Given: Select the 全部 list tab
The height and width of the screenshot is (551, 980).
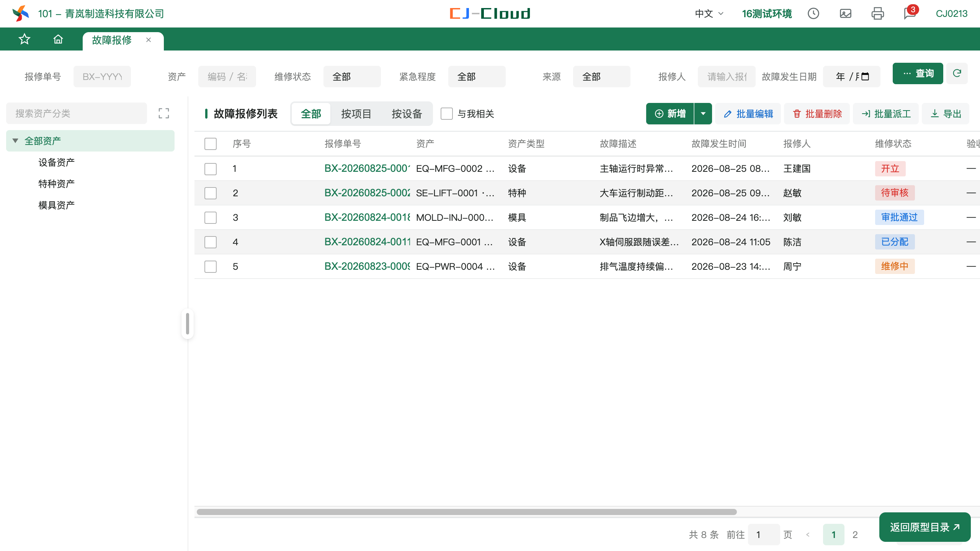Looking at the screenshot, I should [x=311, y=114].
